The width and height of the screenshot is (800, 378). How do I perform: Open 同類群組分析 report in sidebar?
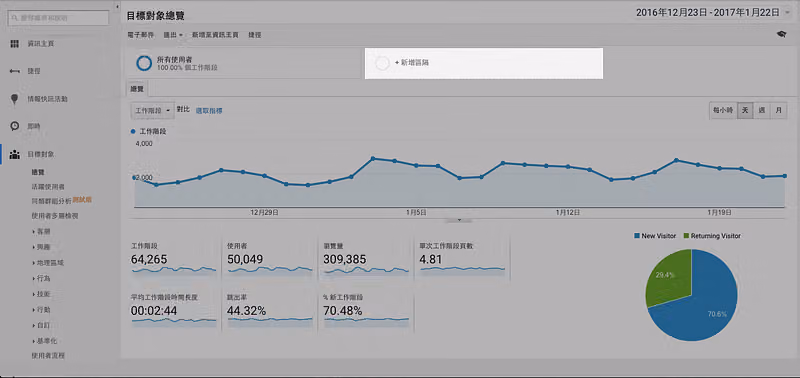(x=52, y=200)
